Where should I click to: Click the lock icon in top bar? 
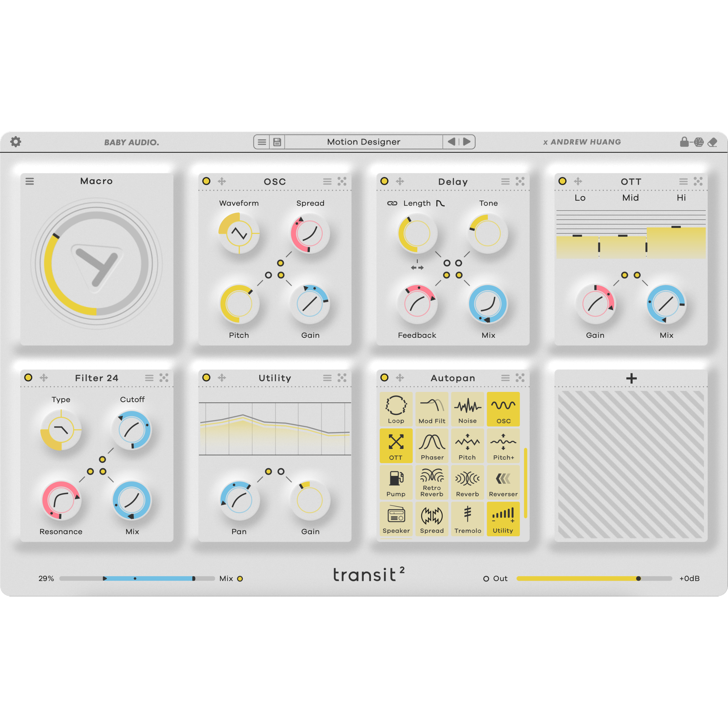684,142
